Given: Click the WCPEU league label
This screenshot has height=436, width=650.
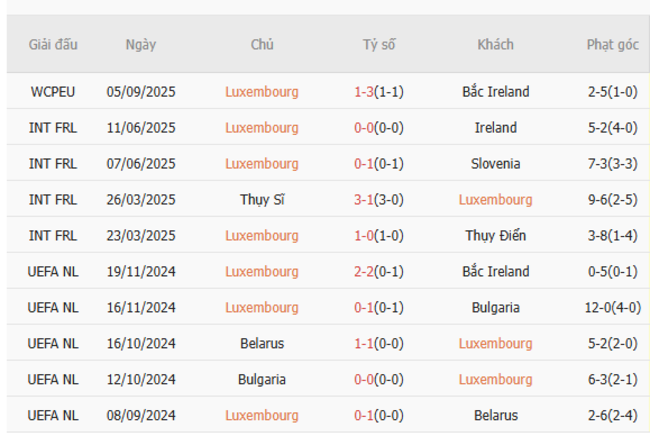Looking at the screenshot, I should pyautogui.click(x=53, y=92).
